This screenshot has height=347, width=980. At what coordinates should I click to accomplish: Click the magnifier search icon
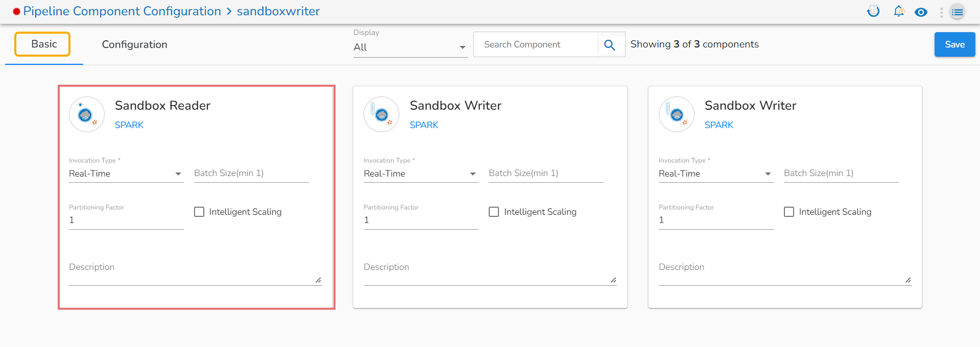click(x=610, y=45)
